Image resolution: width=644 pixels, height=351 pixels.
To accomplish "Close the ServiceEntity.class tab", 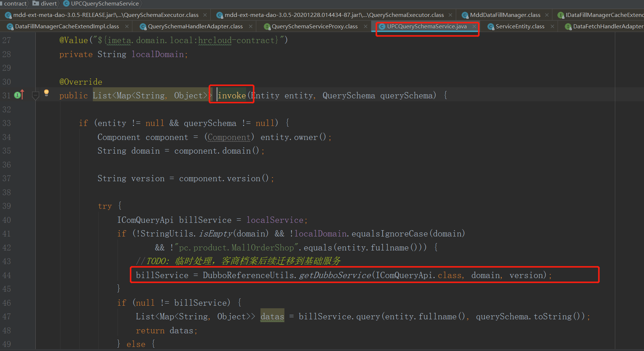I will pyautogui.click(x=552, y=27).
